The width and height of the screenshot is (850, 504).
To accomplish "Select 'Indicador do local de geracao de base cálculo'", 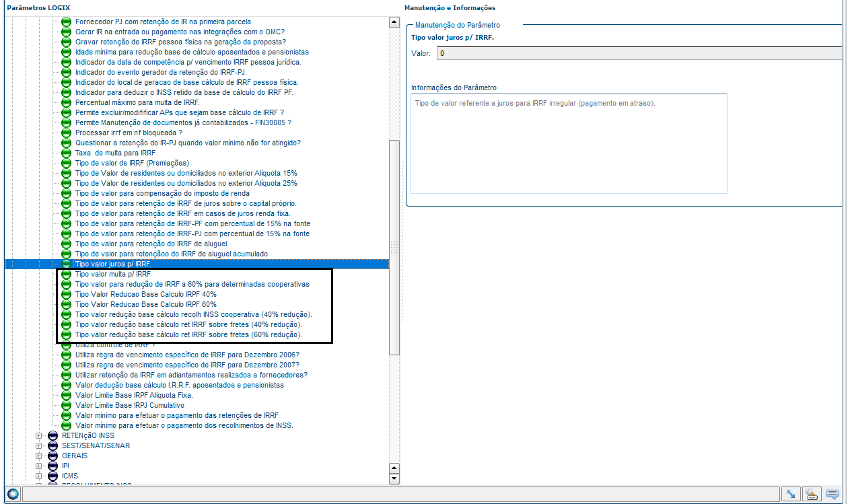I will [186, 82].
